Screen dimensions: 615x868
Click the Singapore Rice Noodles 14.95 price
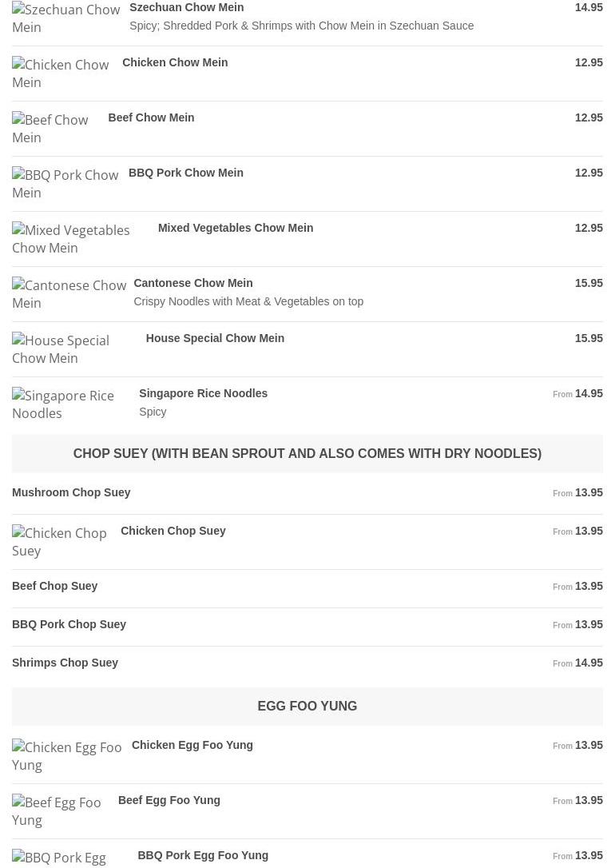(x=588, y=393)
